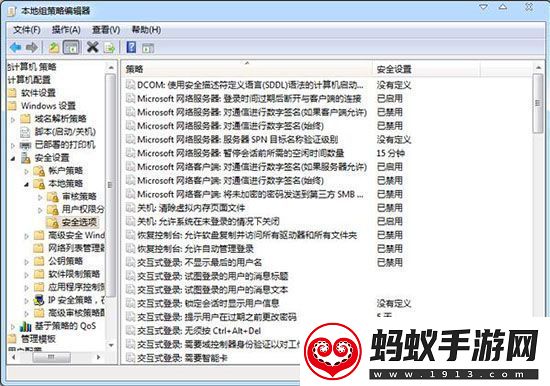This screenshot has width=550, height=386.
Task: Click the policy list vertical scrollbar thumb
Action: point(538,103)
